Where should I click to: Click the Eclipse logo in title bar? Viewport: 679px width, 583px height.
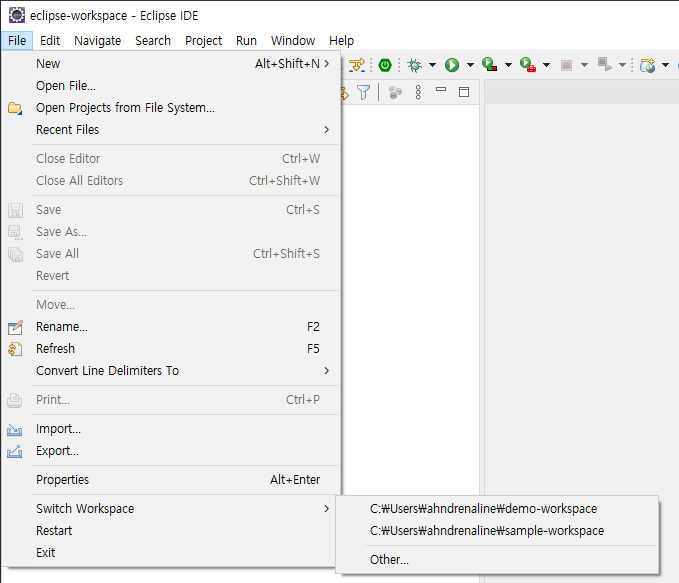point(17,15)
